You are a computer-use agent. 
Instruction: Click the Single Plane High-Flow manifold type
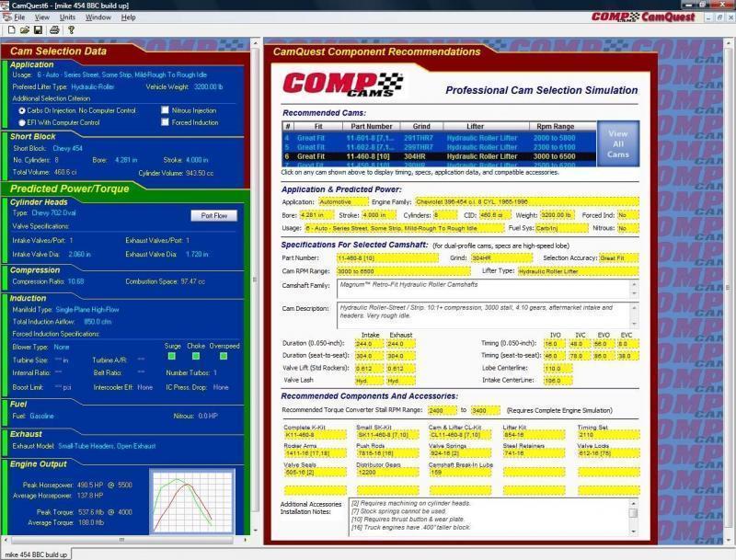click(x=87, y=310)
